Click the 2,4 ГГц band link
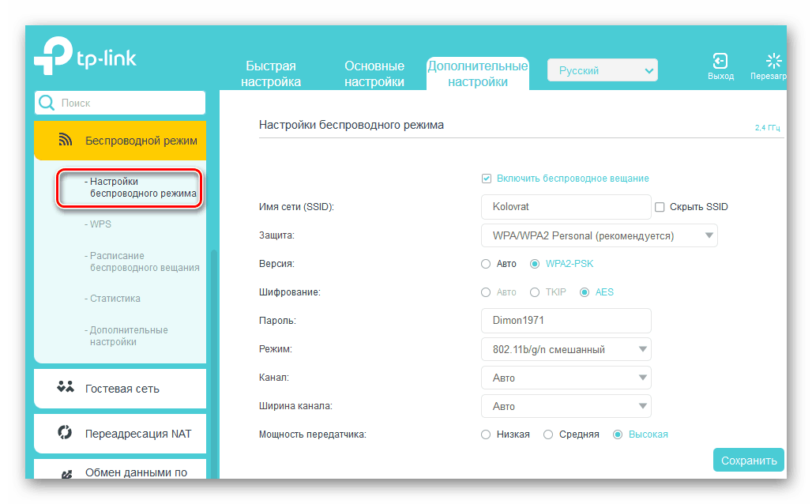 click(767, 127)
